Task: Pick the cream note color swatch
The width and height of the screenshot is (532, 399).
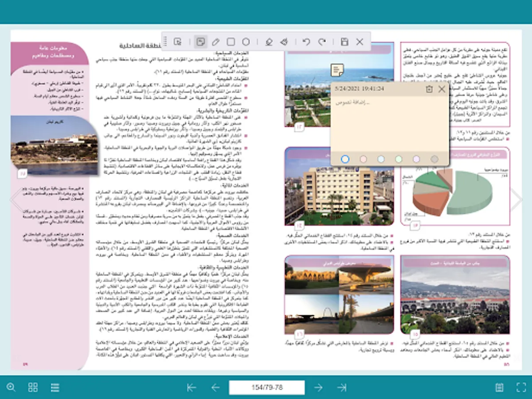Action: (345, 159)
